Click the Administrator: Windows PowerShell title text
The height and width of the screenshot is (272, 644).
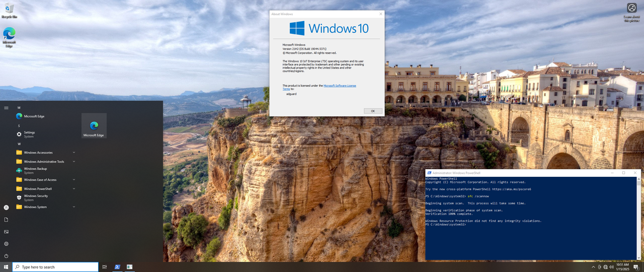click(456, 173)
